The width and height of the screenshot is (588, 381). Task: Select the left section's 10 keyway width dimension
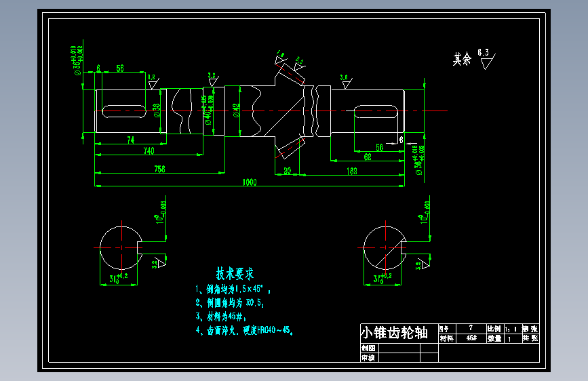pos(160,213)
